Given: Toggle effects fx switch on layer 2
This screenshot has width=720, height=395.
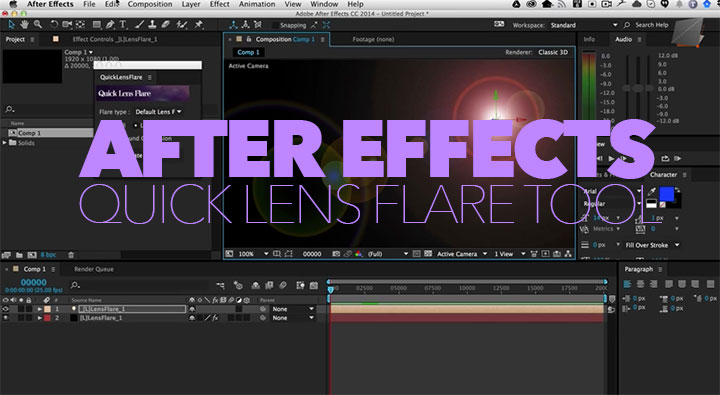Looking at the screenshot, I should pyautogui.click(x=215, y=318).
